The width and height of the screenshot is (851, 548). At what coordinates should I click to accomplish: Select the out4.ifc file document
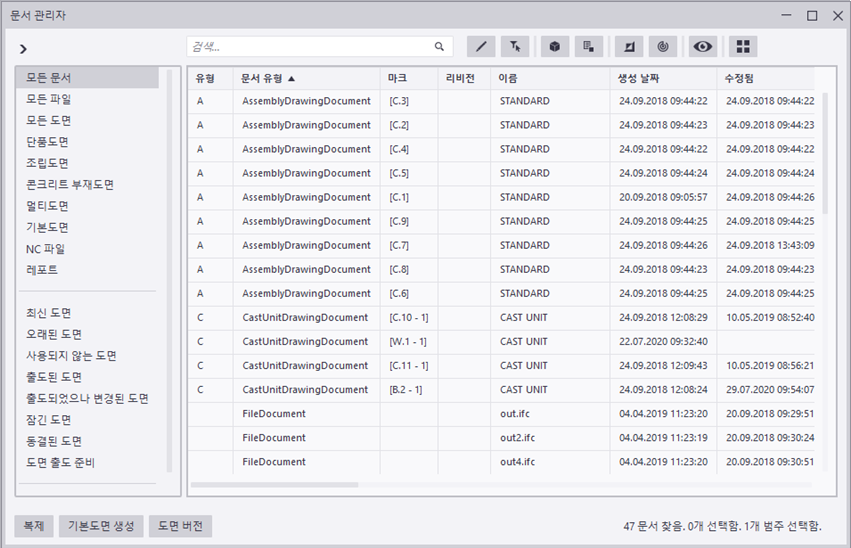click(501, 462)
